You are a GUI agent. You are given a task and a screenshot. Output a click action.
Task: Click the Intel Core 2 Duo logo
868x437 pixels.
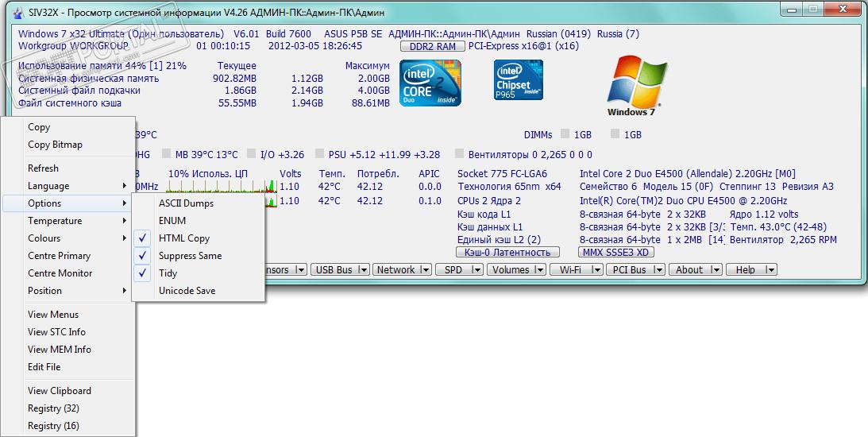pos(430,83)
